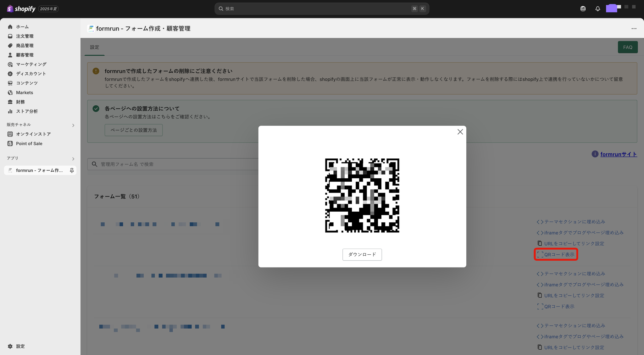Click the Shopify logo in top bar
The image size is (644, 355).
[21, 9]
